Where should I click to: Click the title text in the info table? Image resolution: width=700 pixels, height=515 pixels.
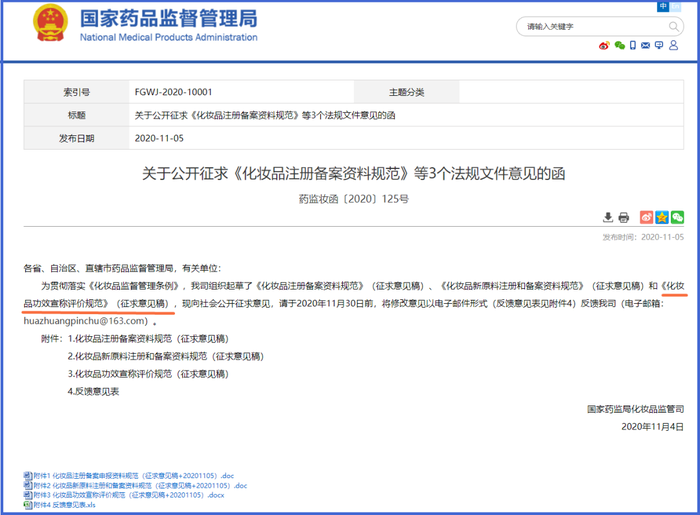pyautogui.click(x=265, y=115)
